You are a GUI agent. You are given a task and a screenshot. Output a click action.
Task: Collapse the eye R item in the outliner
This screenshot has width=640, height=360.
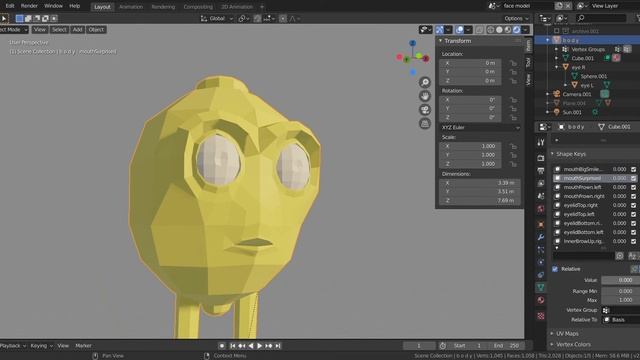(x=557, y=67)
